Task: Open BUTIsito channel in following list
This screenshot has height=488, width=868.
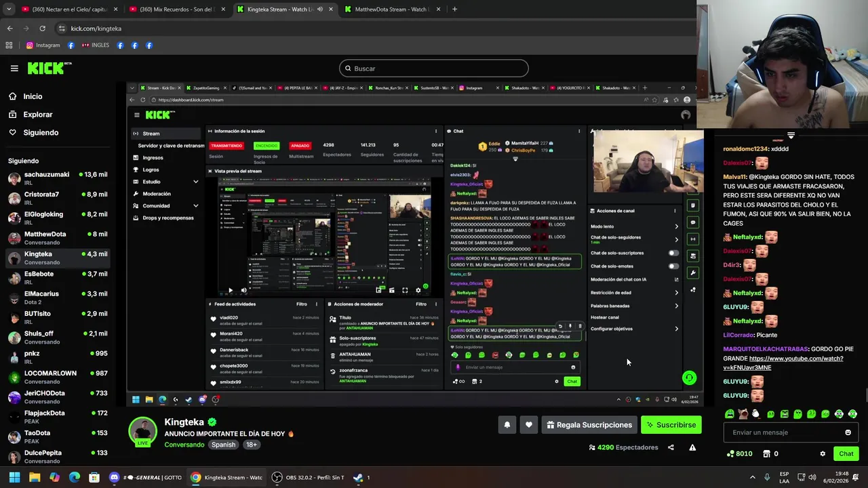Action: [x=58, y=317]
